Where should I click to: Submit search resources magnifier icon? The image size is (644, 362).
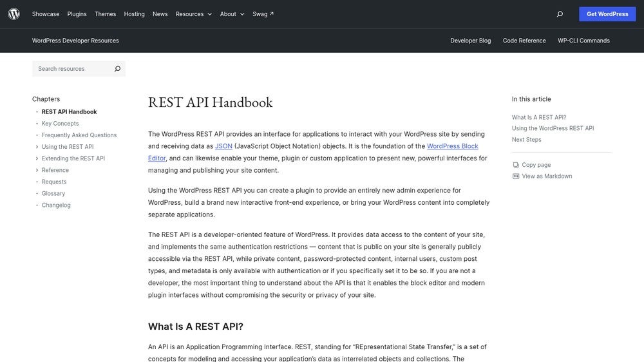[117, 69]
